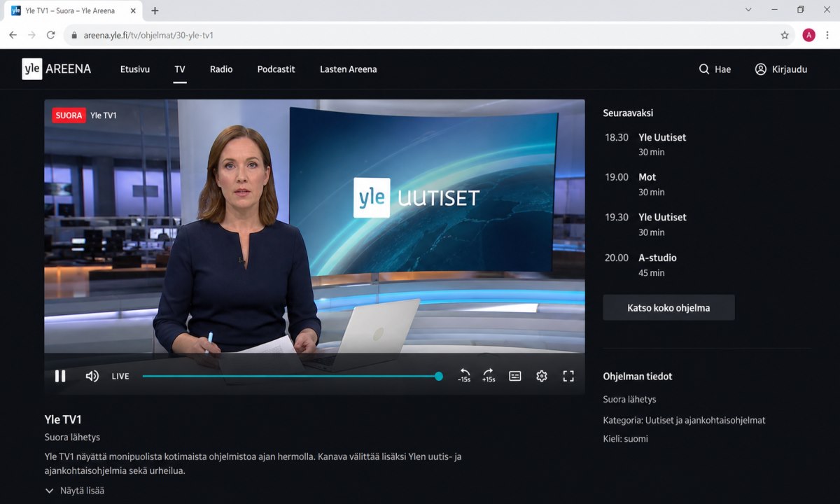
Task: Click 'Kieli: suomi' text
Action: pyautogui.click(x=625, y=439)
